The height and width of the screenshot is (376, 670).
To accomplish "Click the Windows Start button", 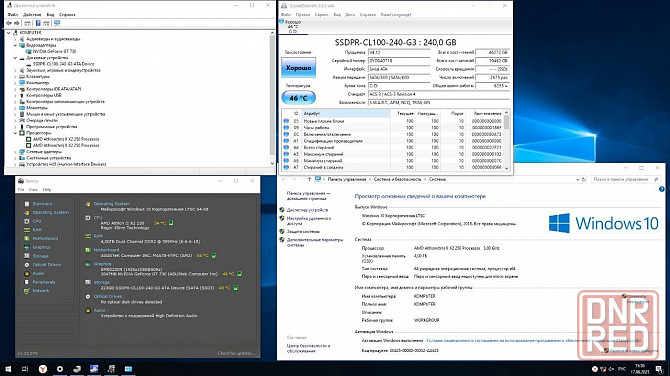I will click(8, 369).
